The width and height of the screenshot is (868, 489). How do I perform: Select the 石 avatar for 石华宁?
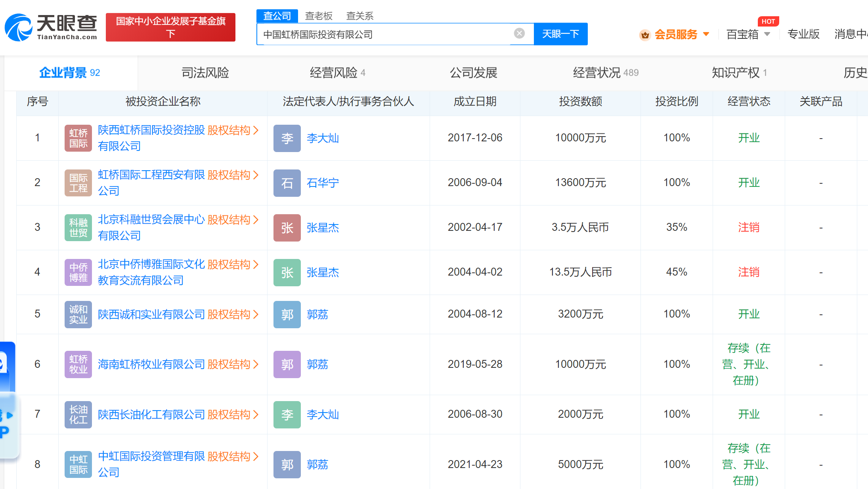(287, 183)
